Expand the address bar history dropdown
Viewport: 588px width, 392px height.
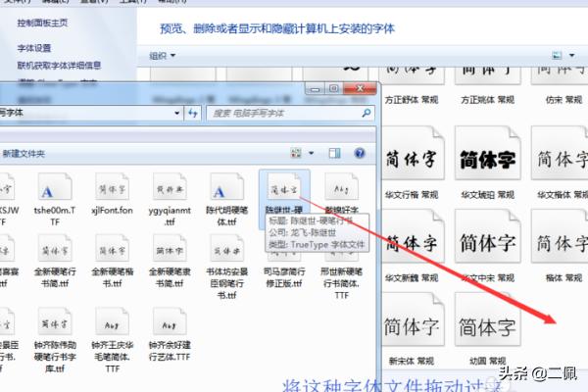pyautogui.click(x=176, y=113)
